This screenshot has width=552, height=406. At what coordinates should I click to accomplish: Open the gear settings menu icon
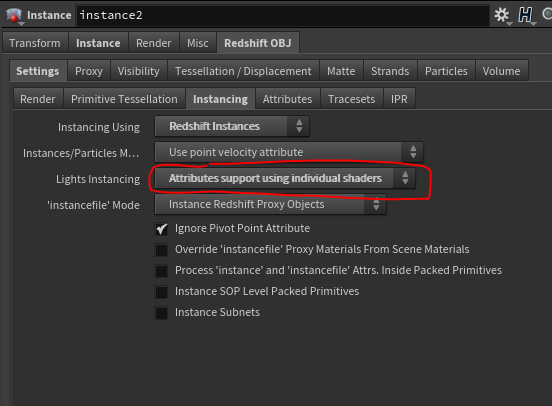[502, 15]
